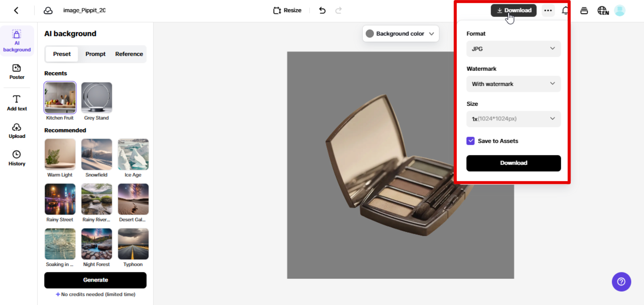Select the Add text tool
The height and width of the screenshot is (305, 644).
tap(17, 103)
